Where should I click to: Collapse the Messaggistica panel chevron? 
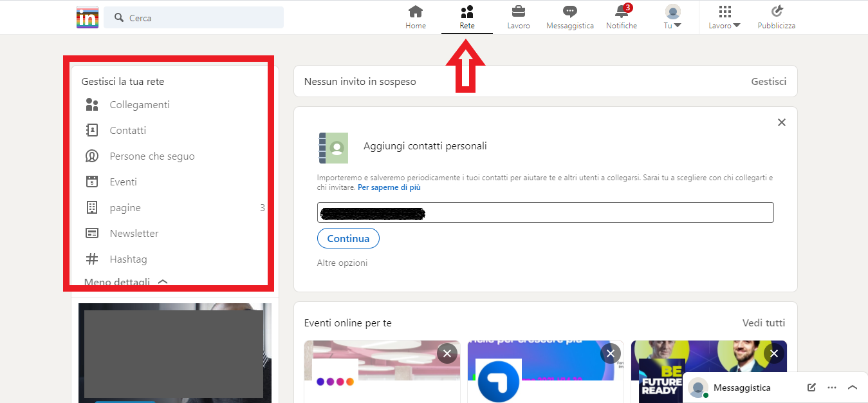point(852,387)
